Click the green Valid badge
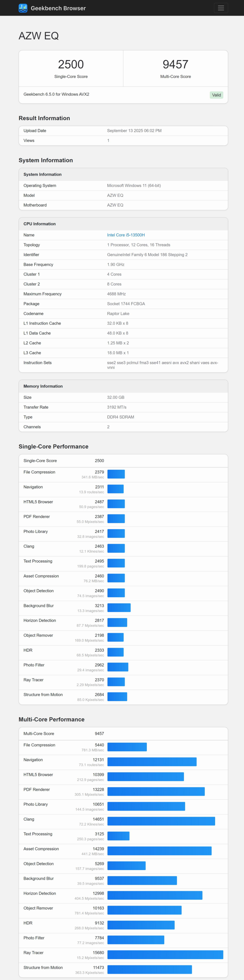Image resolution: width=244 pixels, height=980 pixels. pos(216,95)
